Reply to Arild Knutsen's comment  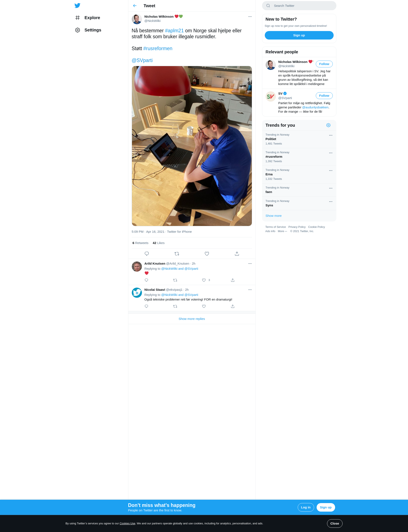tap(146, 280)
